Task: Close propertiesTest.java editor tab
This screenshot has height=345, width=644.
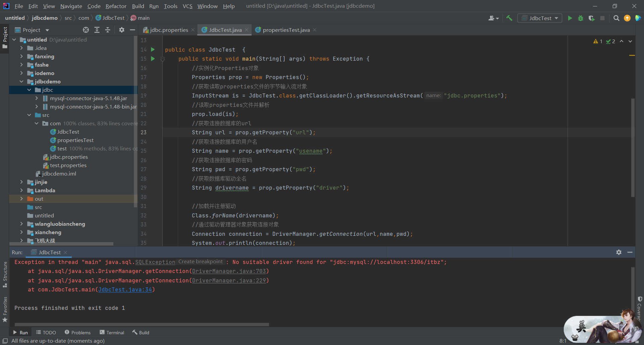Action: tap(315, 30)
